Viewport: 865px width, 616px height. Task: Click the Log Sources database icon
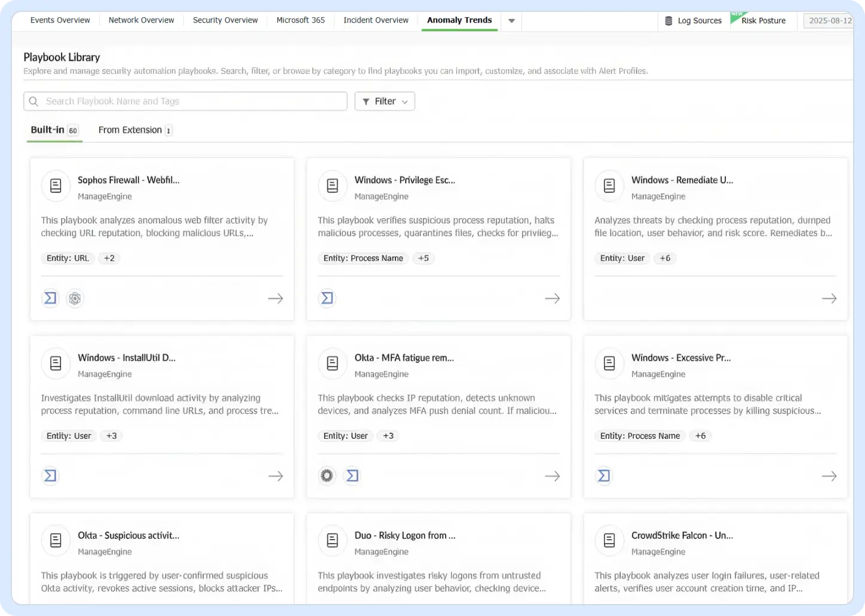tap(668, 20)
